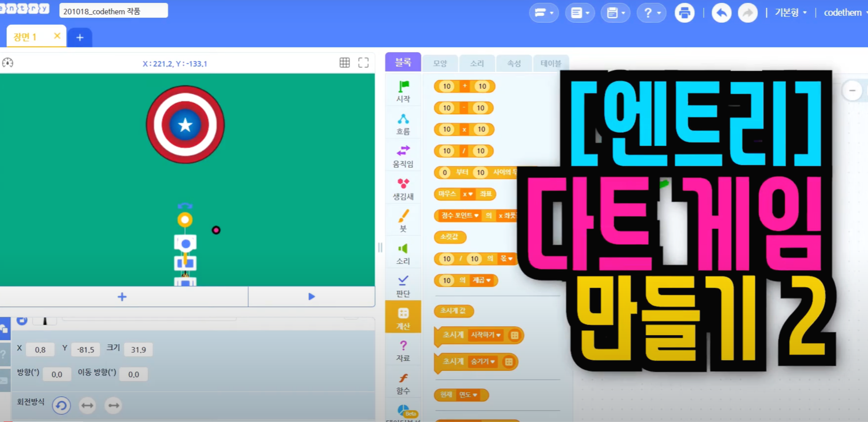This screenshot has width=868, height=422.
Task: Open the 함수 block category
Action: click(403, 384)
